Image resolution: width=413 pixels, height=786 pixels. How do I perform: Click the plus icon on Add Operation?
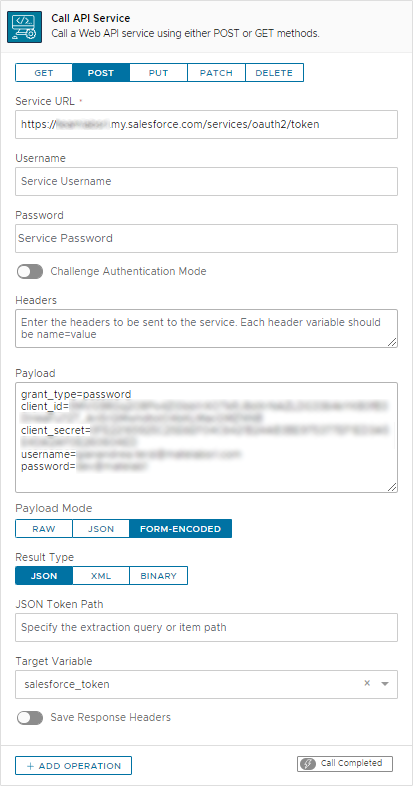31,766
